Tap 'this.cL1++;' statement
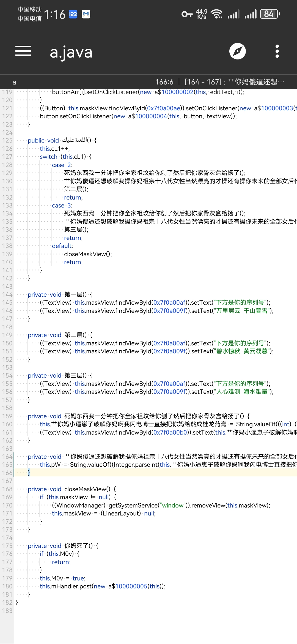The image size is (297, 644). [55, 149]
